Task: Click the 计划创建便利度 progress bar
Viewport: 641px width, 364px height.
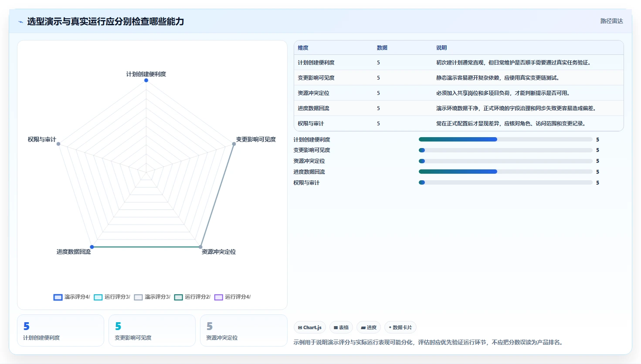Action: point(505,139)
